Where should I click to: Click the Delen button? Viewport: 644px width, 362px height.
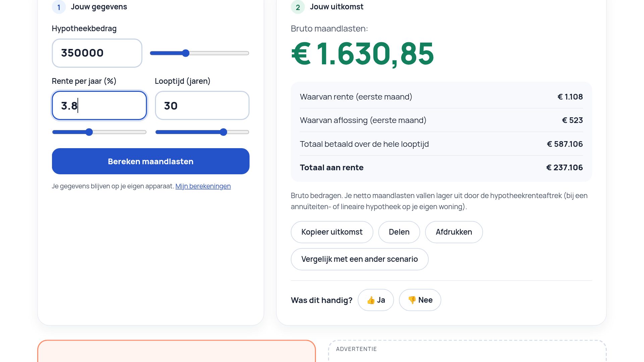click(x=399, y=232)
